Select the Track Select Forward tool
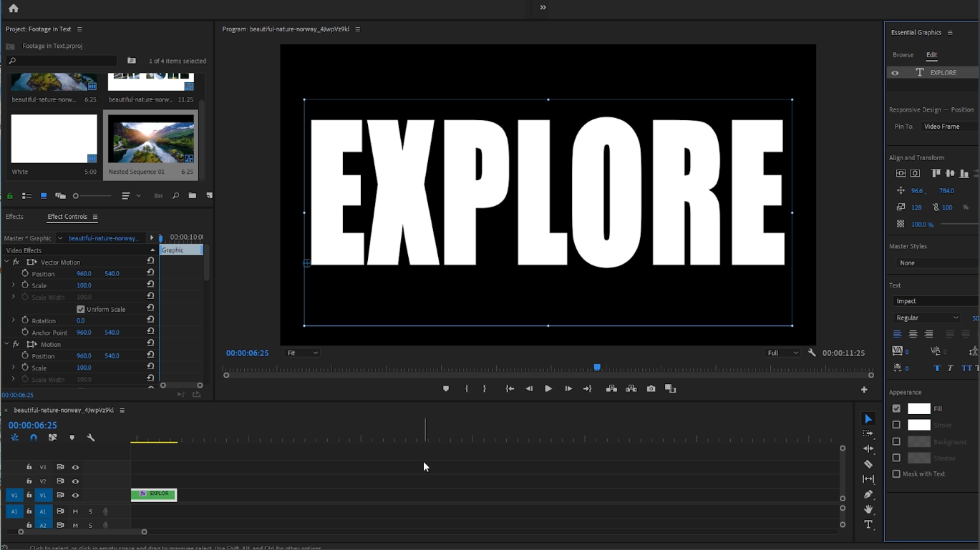Screen dimensions: 980x550 pyautogui.click(x=868, y=433)
